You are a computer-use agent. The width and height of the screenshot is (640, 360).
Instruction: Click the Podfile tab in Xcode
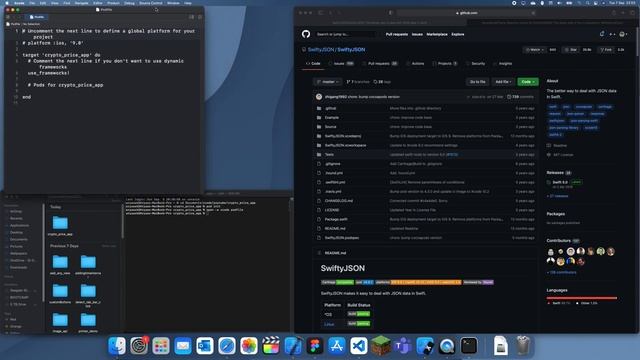(x=36, y=17)
